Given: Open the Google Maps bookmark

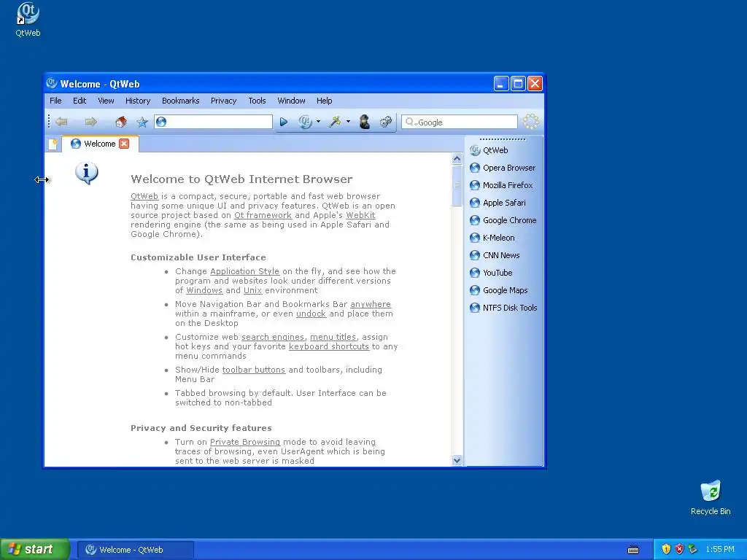Looking at the screenshot, I should click(499, 290).
